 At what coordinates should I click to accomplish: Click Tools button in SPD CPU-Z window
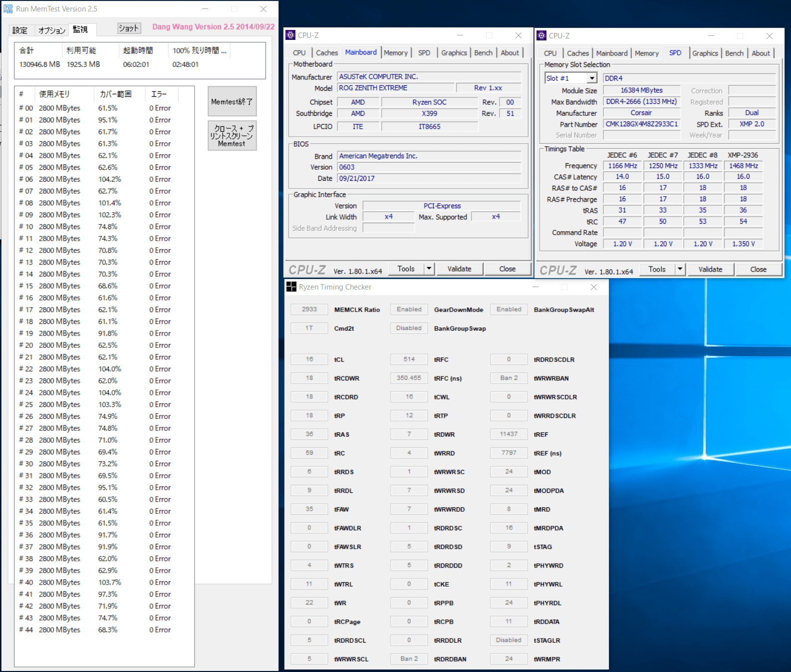click(x=657, y=269)
